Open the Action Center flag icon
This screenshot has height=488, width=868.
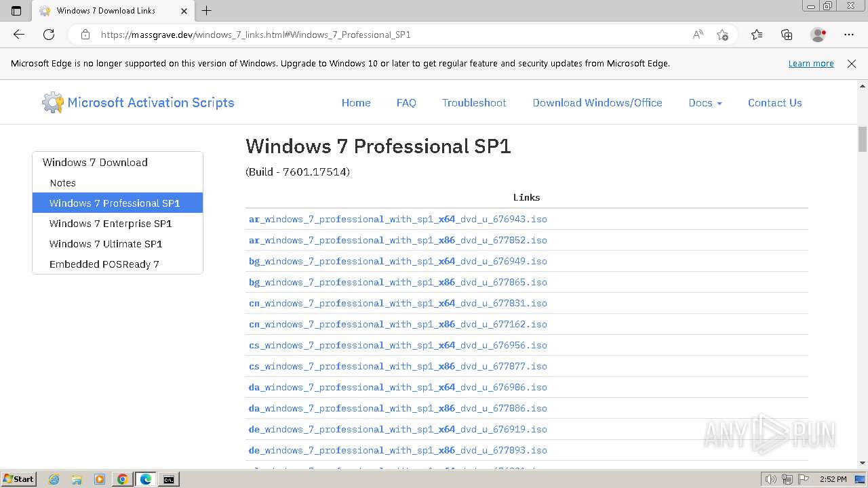tap(803, 479)
